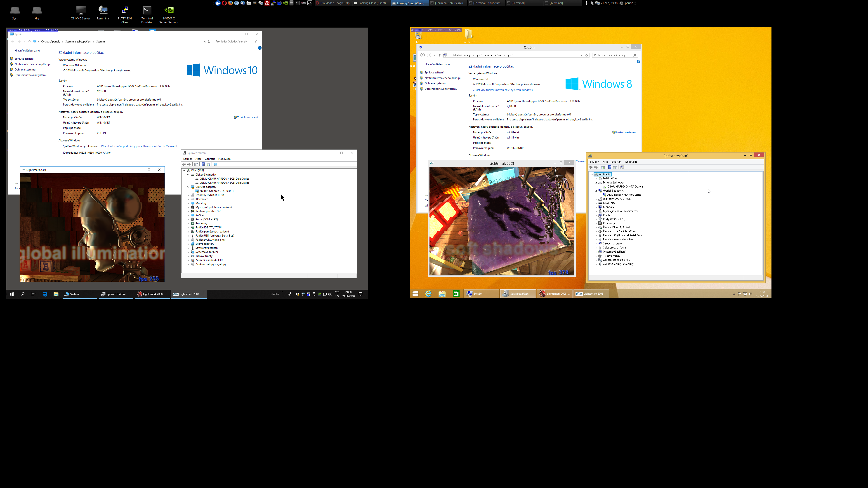The height and width of the screenshot is (488, 868).
Task: Open Windows 10 notification center icon
Action: pyautogui.click(x=361, y=294)
